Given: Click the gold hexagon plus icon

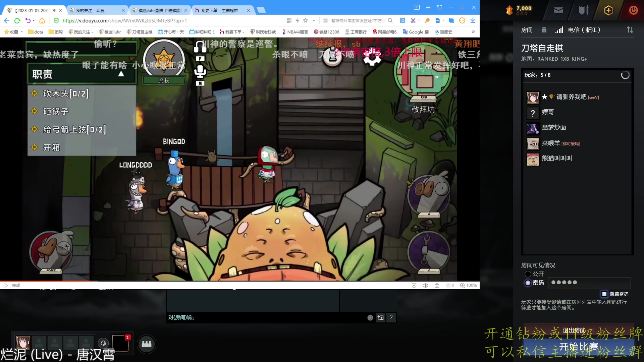Looking at the screenshot, I should (x=608, y=10).
